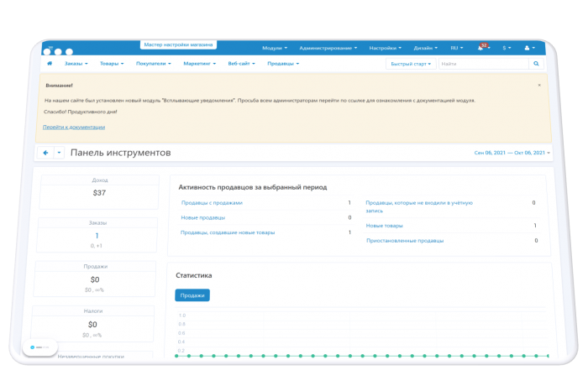The height and width of the screenshot is (391, 588).
Task: Open Новые товары link
Action: pyautogui.click(x=385, y=226)
